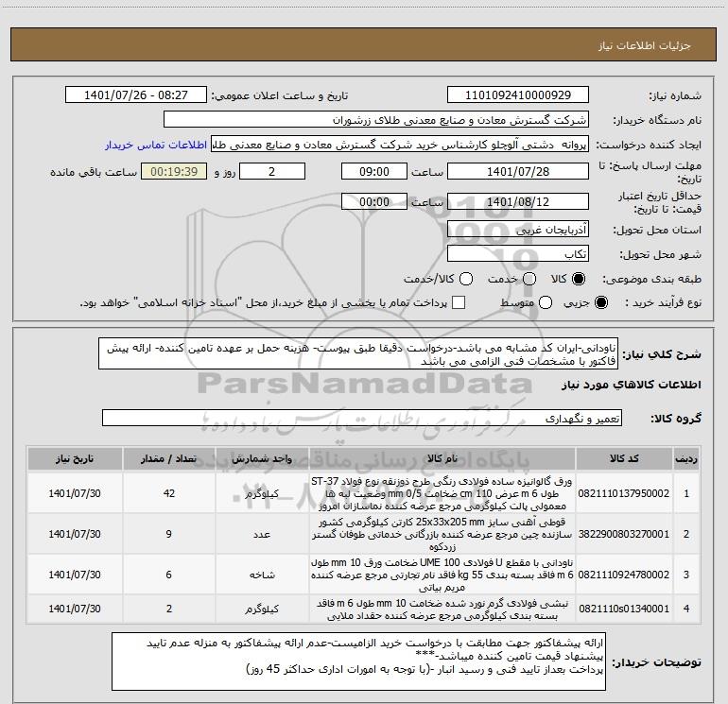
Task: Click the announcement date field 1401/07/26 - 08:27
Action: click(x=136, y=95)
